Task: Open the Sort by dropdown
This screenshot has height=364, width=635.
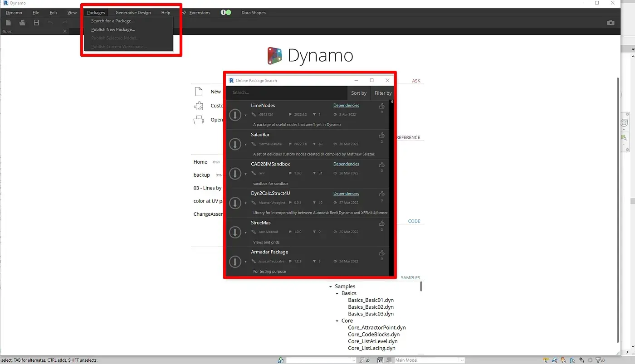Action: (x=359, y=93)
